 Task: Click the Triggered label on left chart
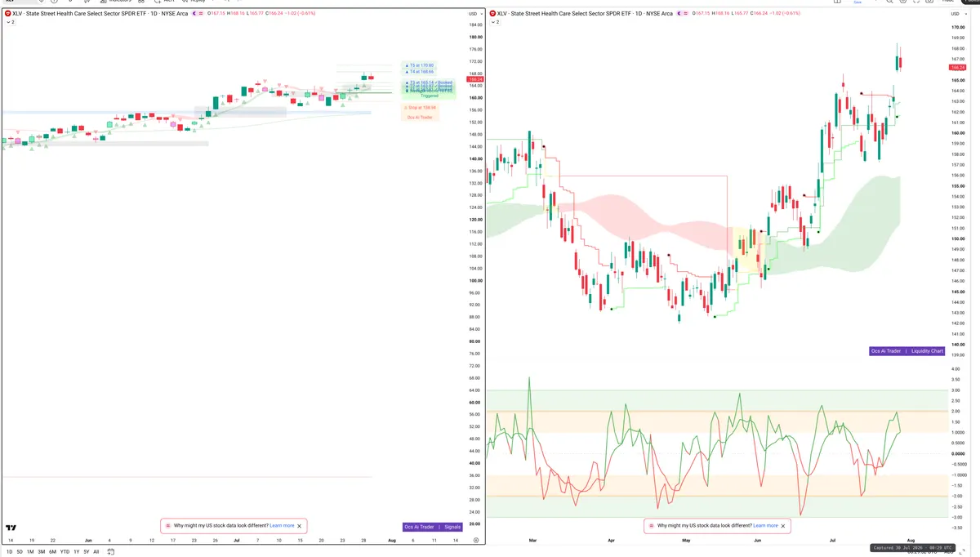click(429, 96)
